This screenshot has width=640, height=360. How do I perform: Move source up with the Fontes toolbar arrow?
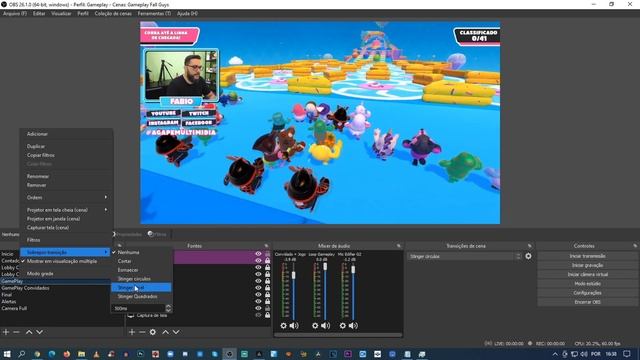tap(165, 332)
